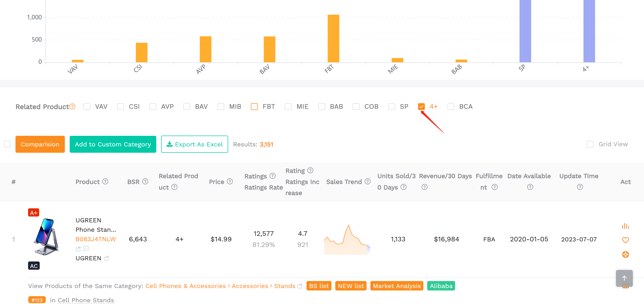Viewport: 644px width, 304px height.
Task: Click Add to Custom Category button
Action: [113, 144]
